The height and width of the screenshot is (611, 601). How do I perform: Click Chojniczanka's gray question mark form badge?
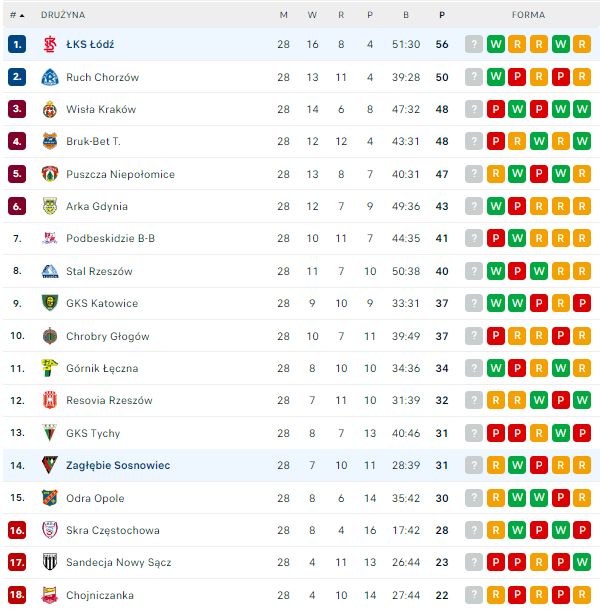[x=474, y=595]
